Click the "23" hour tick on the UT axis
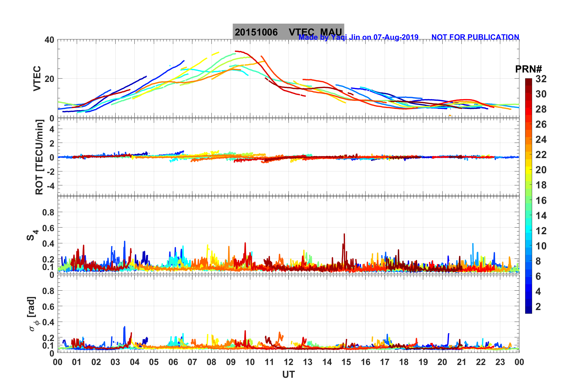 (500, 362)
